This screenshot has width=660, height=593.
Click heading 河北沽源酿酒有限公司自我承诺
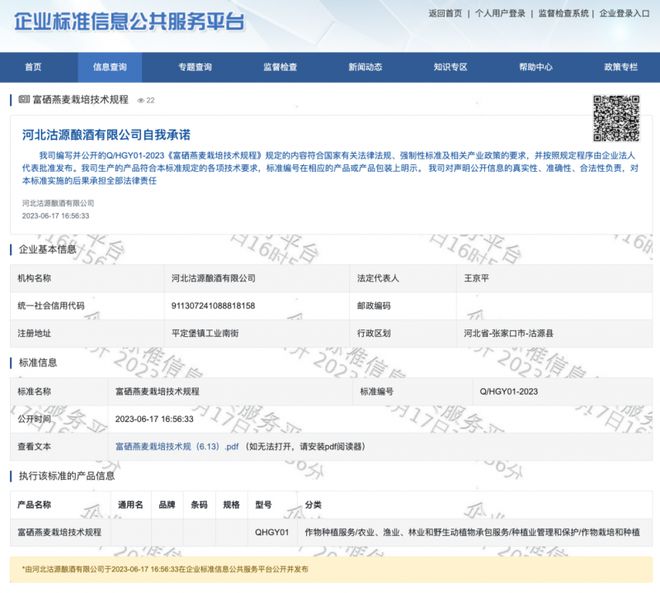(x=106, y=135)
